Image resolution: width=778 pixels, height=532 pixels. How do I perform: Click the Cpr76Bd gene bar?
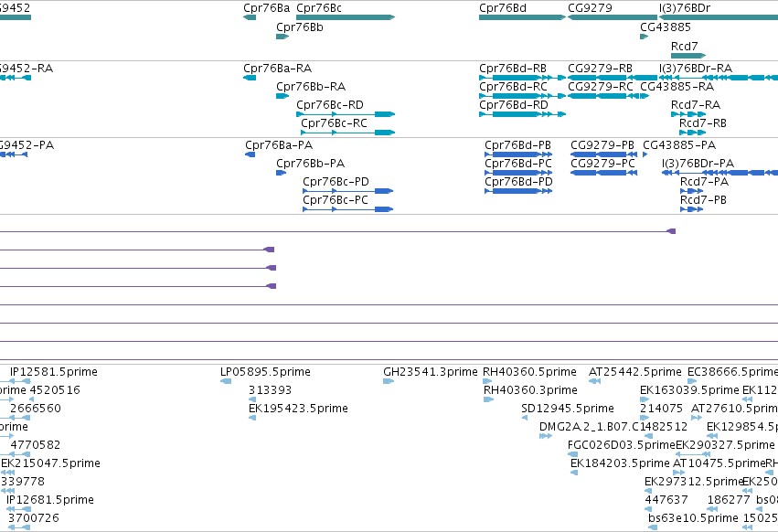tap(522, 17)
